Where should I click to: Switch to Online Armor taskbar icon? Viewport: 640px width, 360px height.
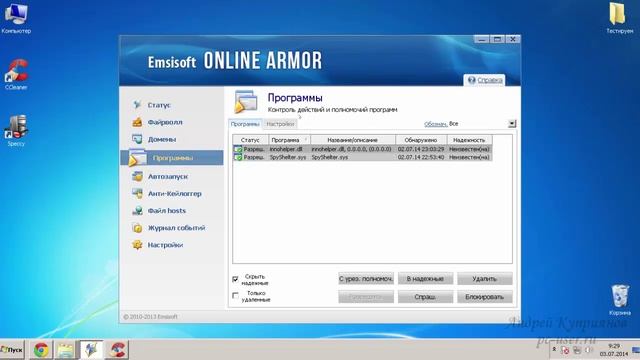(x=91, y=350)
